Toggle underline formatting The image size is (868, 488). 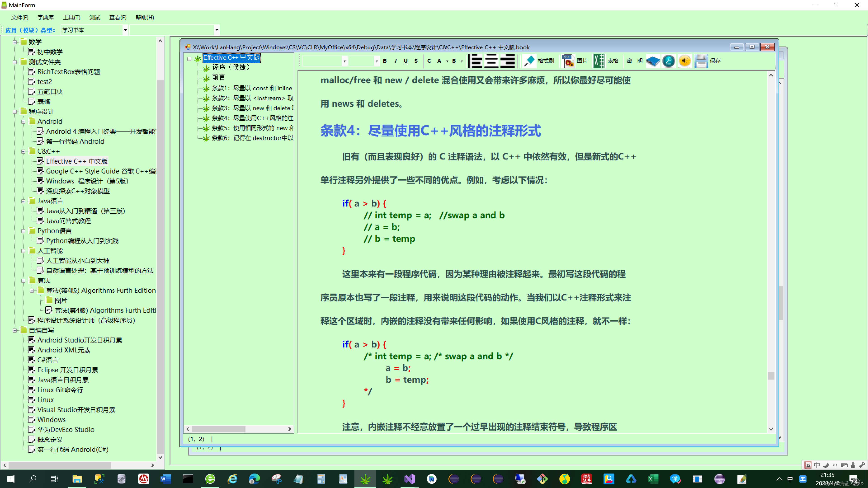tap(406, 61)
